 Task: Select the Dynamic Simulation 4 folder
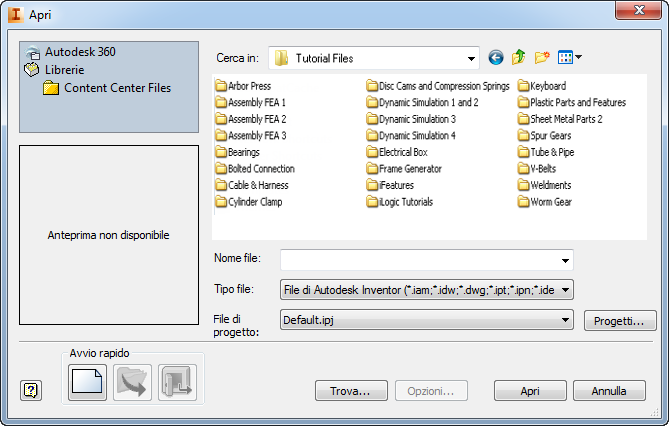[411, 136]
